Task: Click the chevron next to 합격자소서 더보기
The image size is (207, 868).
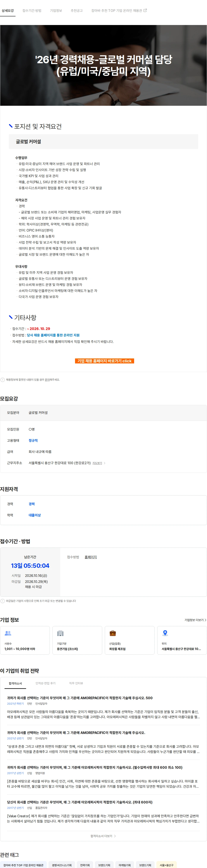Action: pyautogui.click(x=115, y=836)
